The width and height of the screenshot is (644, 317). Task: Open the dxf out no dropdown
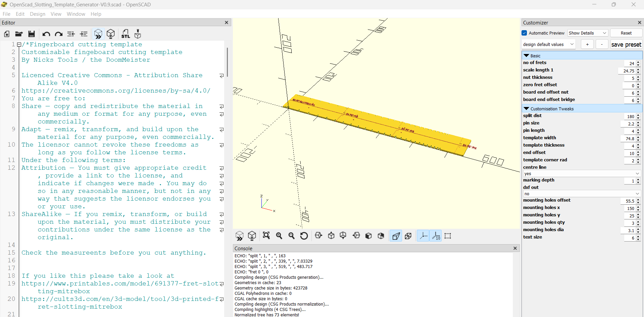pyautogui.click(x=582, y=194)
